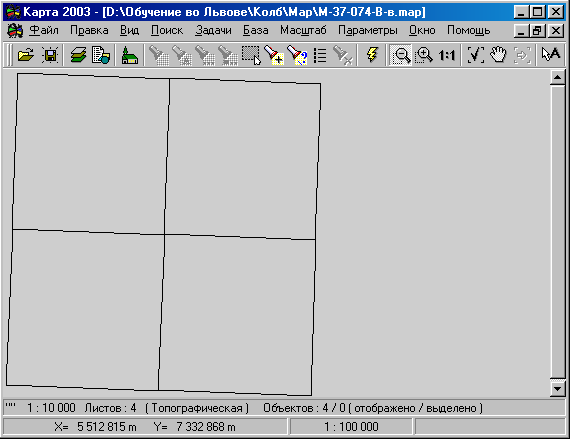Open the Задачи menu
This screenshot has width=570, height=439.
213,31
